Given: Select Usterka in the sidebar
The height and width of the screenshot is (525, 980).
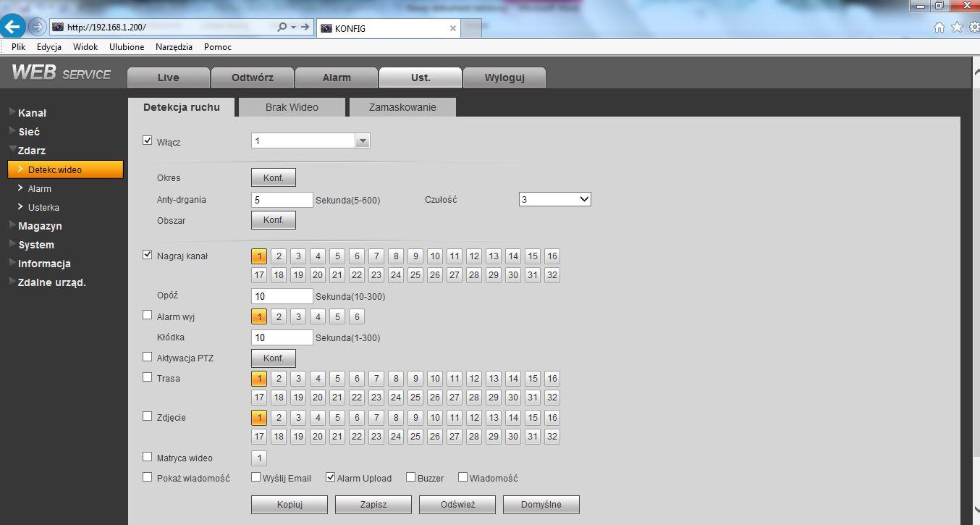Looking at the screenshot, I should click(x=43, y=208).
